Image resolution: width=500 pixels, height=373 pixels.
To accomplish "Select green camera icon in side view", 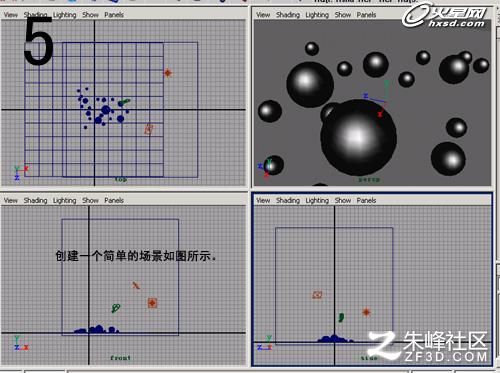I will point(341,317).
